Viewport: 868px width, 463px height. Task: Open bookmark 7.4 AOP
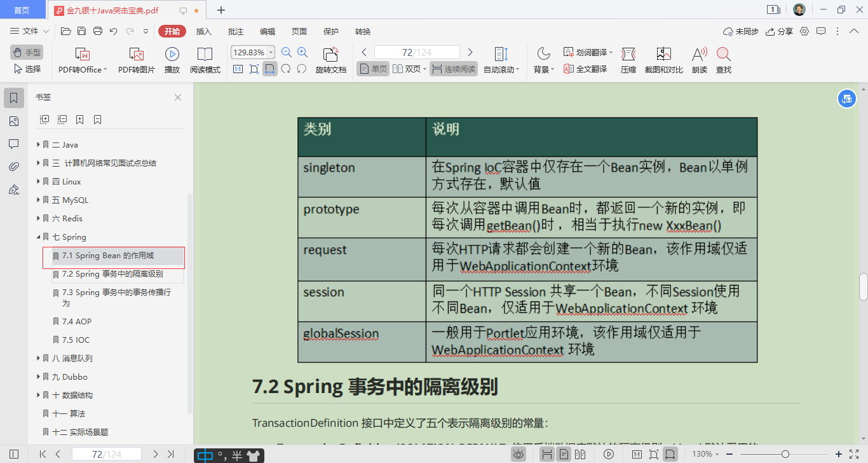click(x=77, y=322)
